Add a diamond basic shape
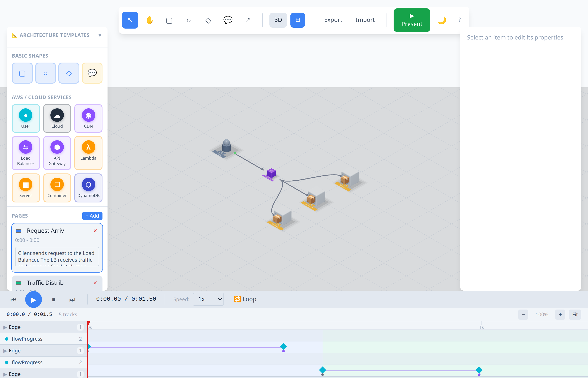Viewport: 588px width, 378px height. [69, 73]
